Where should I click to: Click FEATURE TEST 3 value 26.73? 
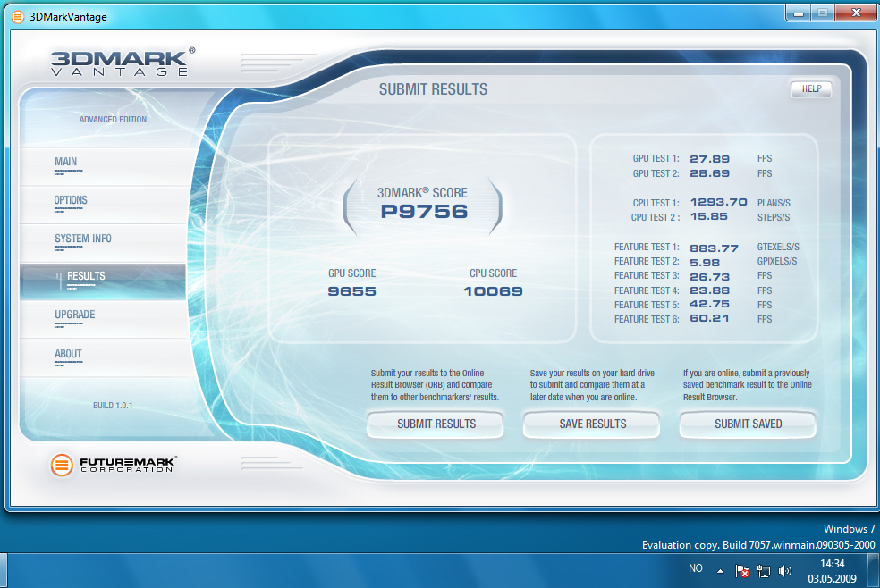709,277
